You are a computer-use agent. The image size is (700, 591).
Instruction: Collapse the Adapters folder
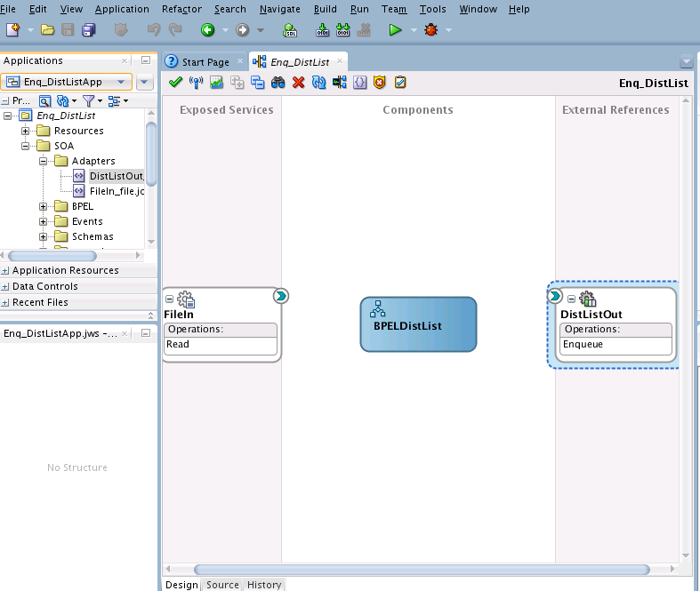pyautogui.click(x=44, y=161)
